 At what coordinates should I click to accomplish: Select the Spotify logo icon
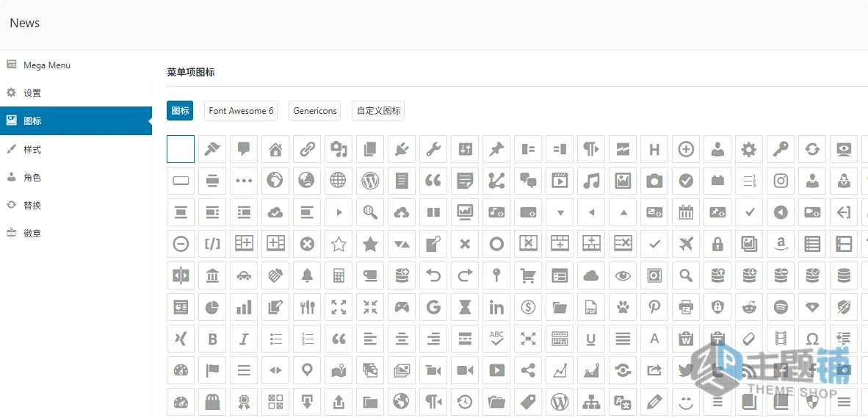coord(781,307)
